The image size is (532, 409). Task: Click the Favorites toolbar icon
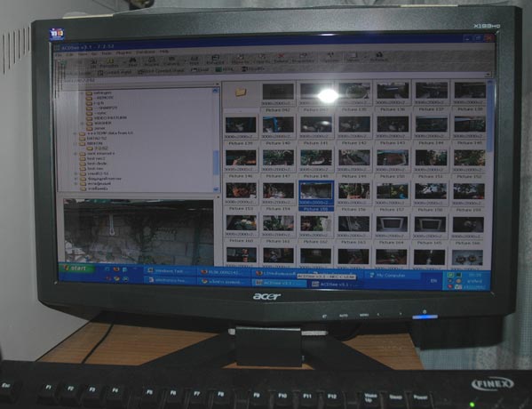click(x=109, y=62)
